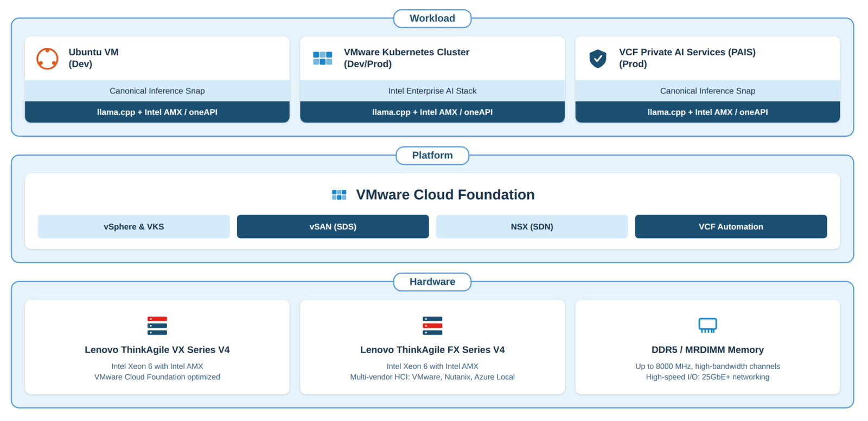Click the ThinkAgile VX server stack icon

tap(157, 326)
